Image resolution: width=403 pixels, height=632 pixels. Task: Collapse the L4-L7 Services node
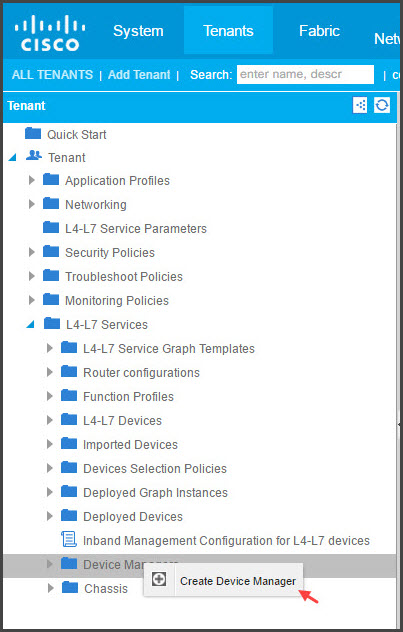click(31, 324)
